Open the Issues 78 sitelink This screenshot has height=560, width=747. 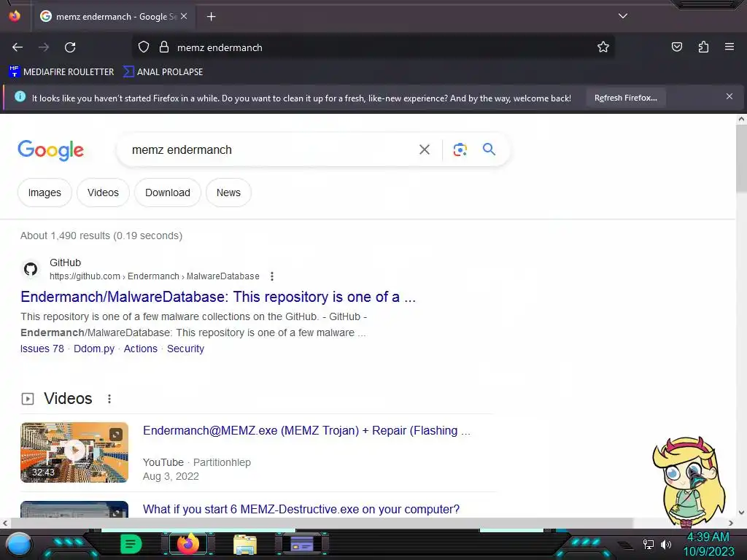42,349
